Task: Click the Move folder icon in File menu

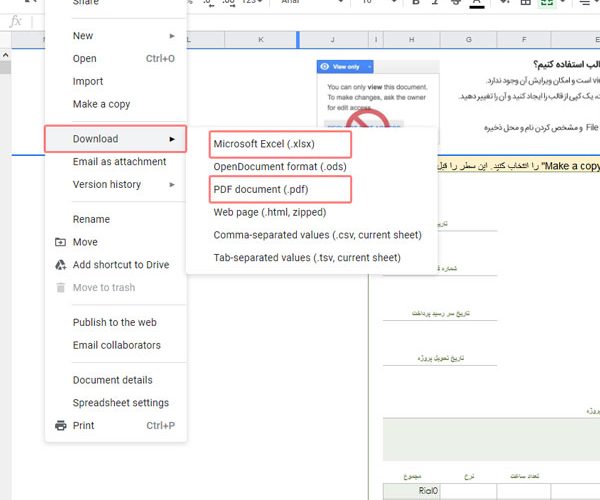Action: click(60, 242)
